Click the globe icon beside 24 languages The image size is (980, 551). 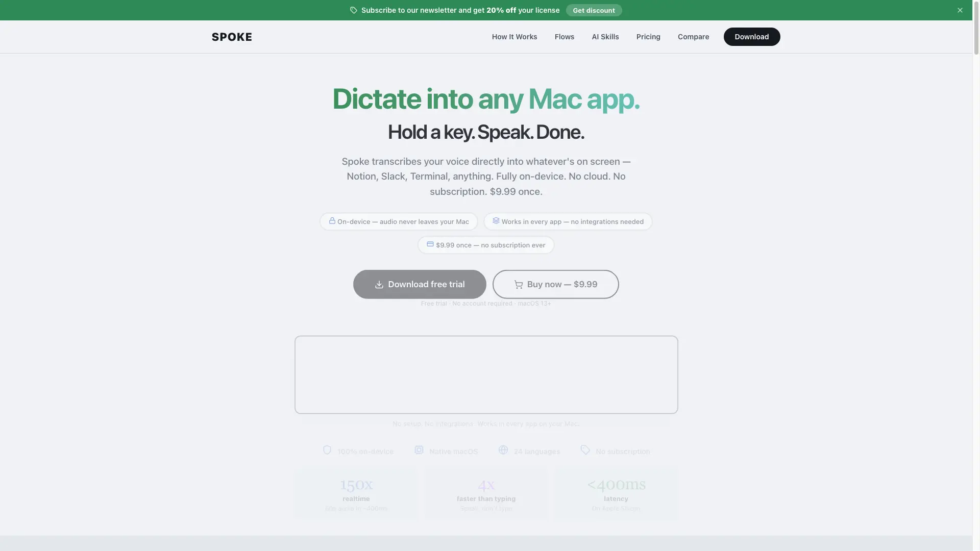[x=503, y=450]
